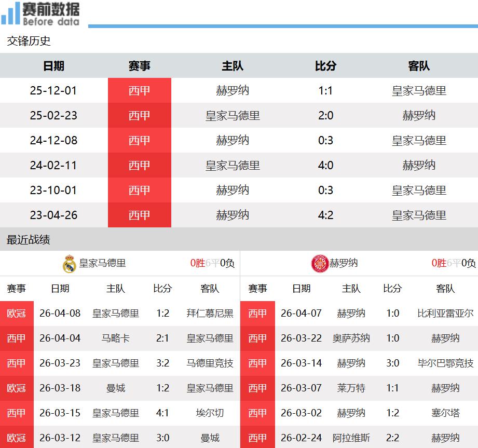Open 拜仁慕尼黑 team link
This screenshot has width=478, height=448.
[x=210, y=314]
